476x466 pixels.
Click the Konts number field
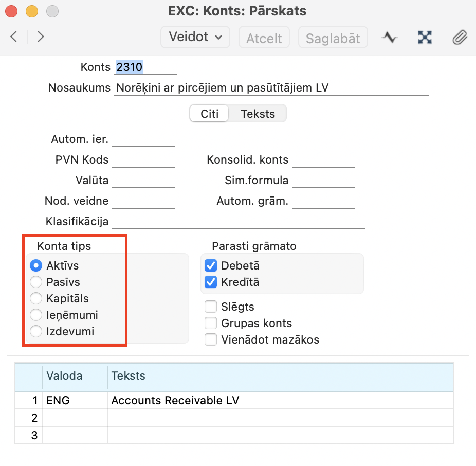click(x=145, y=67)
